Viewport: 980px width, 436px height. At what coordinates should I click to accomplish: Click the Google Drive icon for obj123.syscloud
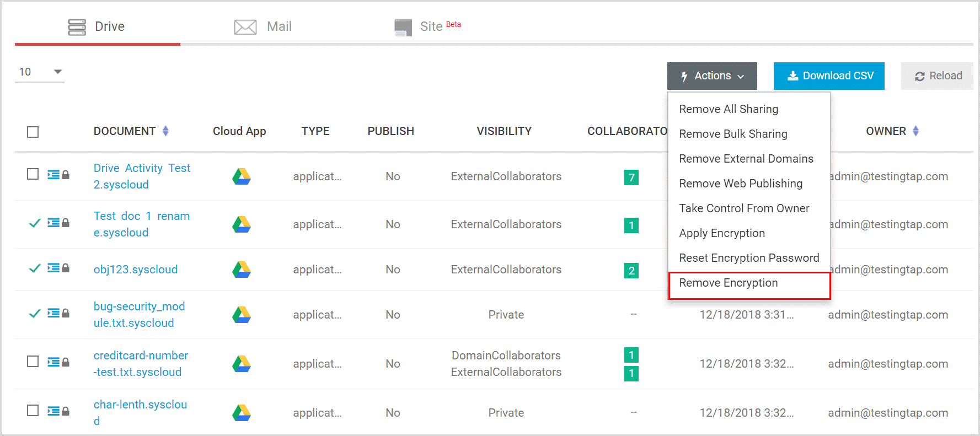point(242,270)
